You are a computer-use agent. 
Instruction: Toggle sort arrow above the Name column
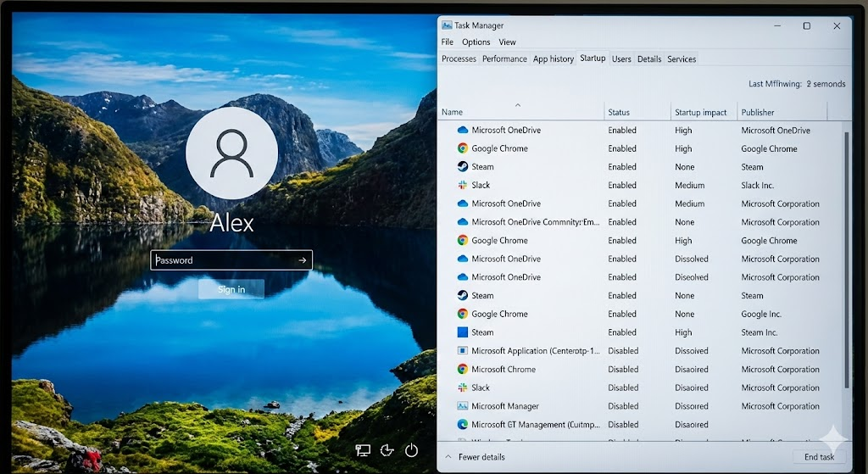(x=518, y=104)
